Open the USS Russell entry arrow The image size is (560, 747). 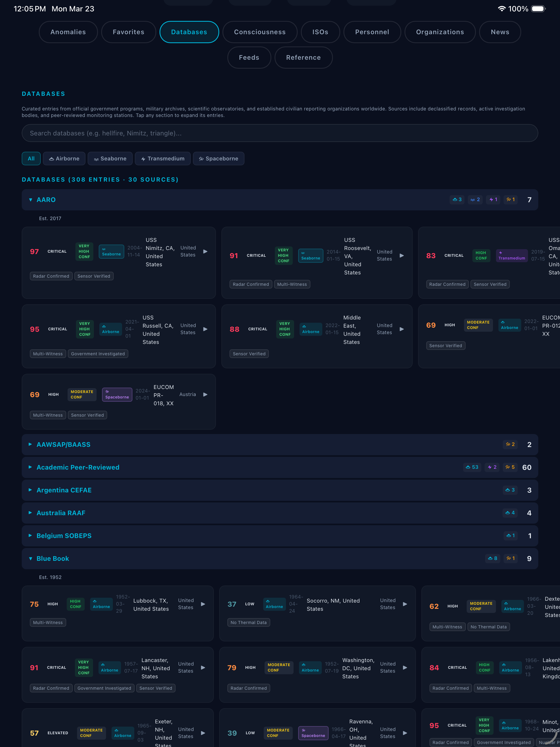click(x=205, y=329)
